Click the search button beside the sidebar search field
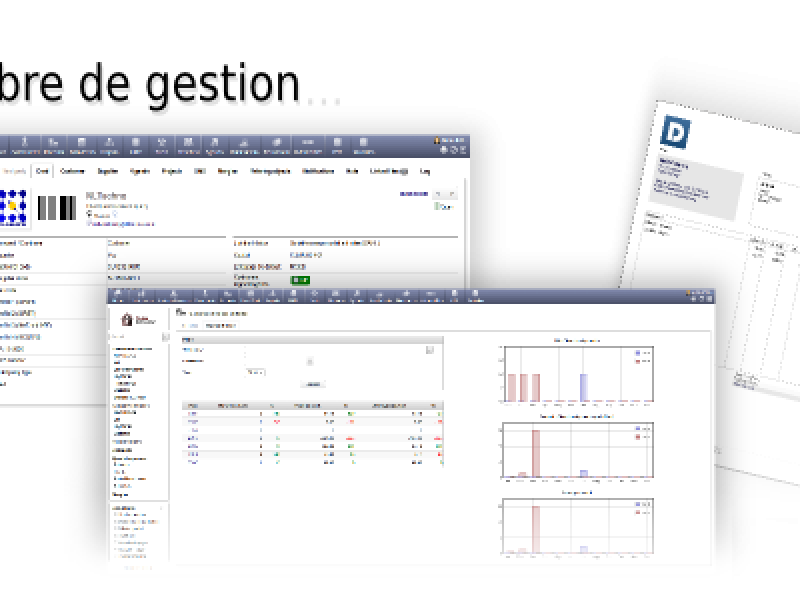This screenshot has width=800, height=600. pyautogui.click(x=165, y=337)
